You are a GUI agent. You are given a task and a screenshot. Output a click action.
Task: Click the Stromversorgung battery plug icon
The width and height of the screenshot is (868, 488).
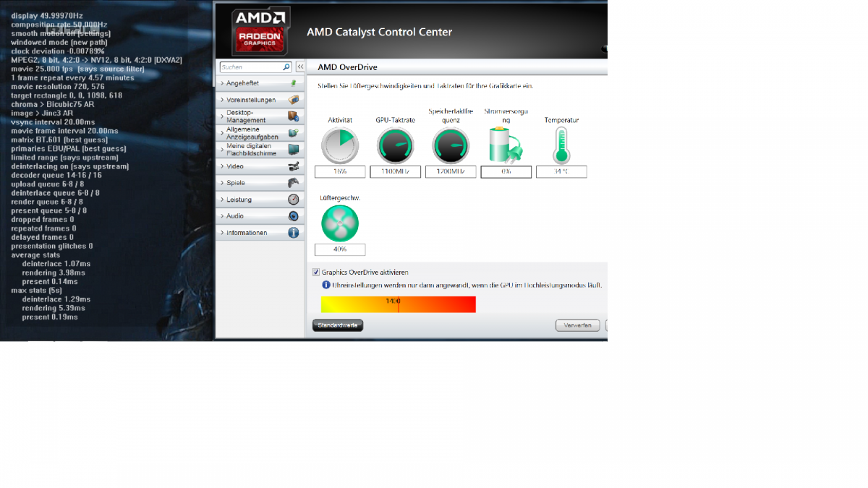tap(506, 145)
